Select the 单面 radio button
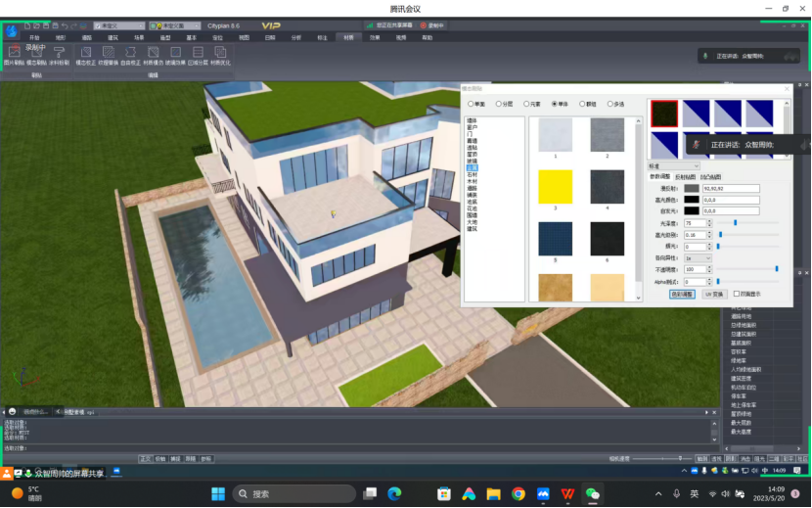The height and width of the screenshot is (508, 812). pyautogui.click(x=471, y=104)
